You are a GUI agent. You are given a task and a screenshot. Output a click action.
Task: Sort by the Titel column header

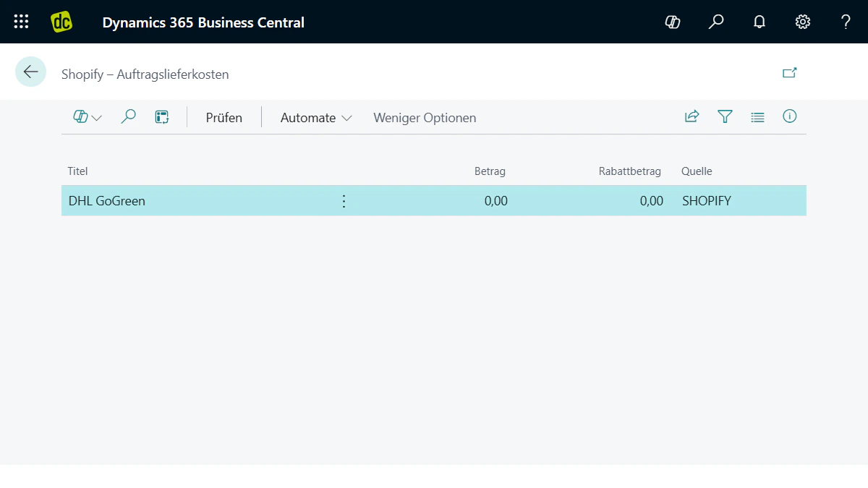point(77,171)
